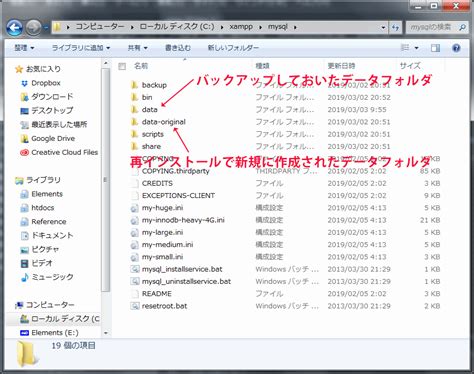474x374 pixels.
Task: Open the Reference library
Action: click(49, 222)
